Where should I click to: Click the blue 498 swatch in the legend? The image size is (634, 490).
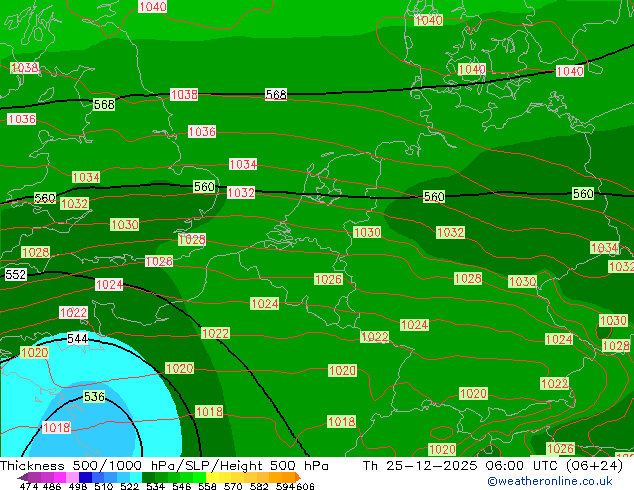click(82, 477)
